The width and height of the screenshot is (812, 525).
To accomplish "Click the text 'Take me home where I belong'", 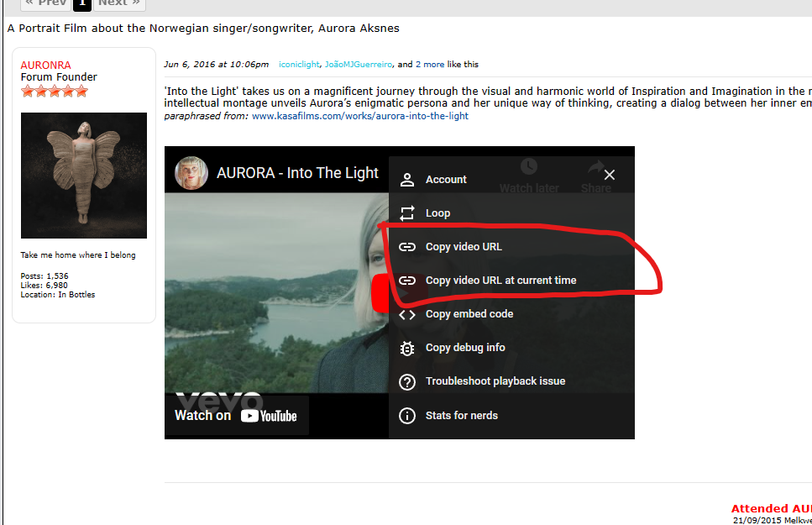I will click(x=78, y=255).
